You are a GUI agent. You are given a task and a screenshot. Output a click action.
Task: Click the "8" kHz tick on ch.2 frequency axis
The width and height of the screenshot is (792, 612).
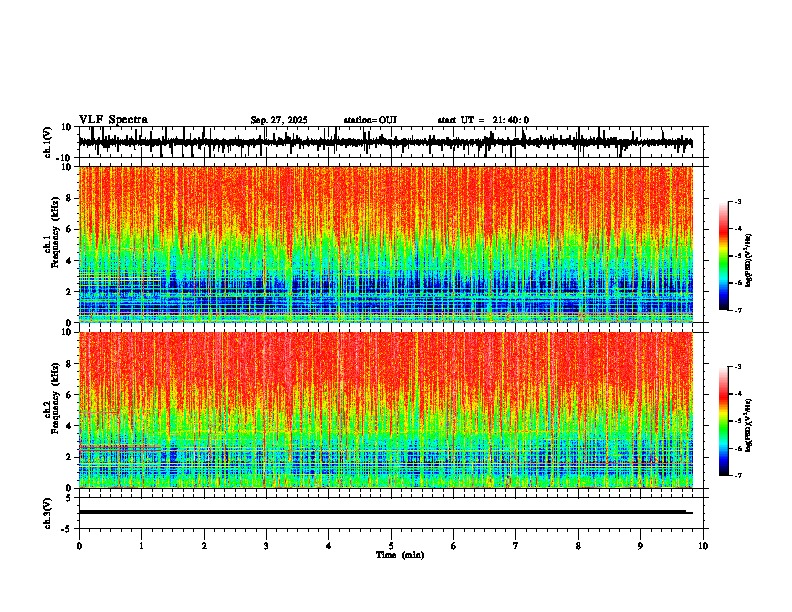point(70,364)
